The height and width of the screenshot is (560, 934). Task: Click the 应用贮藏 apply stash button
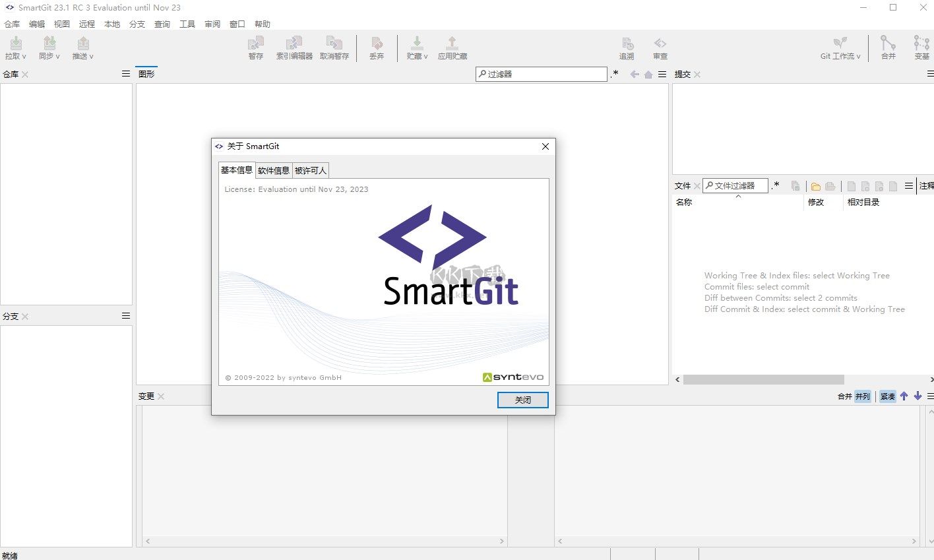(x=452, y=46)
